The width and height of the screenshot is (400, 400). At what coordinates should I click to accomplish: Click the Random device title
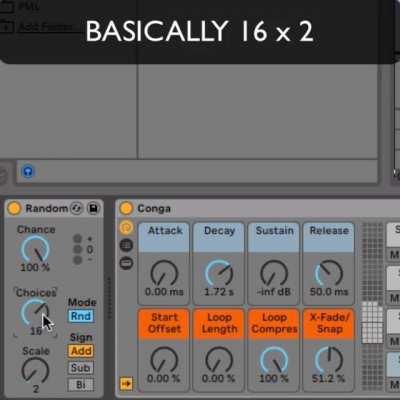click(47, 208)
